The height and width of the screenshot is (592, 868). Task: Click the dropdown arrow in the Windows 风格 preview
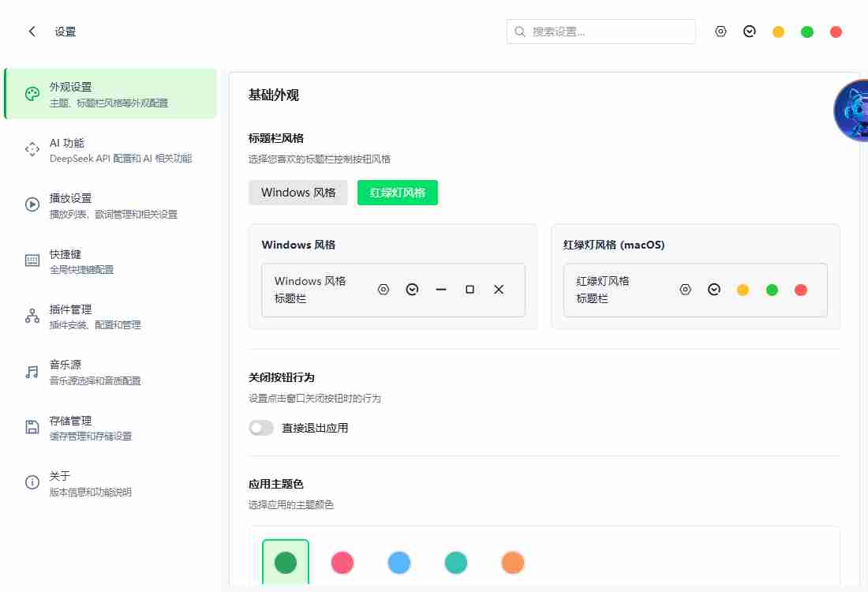coord(412,289)
